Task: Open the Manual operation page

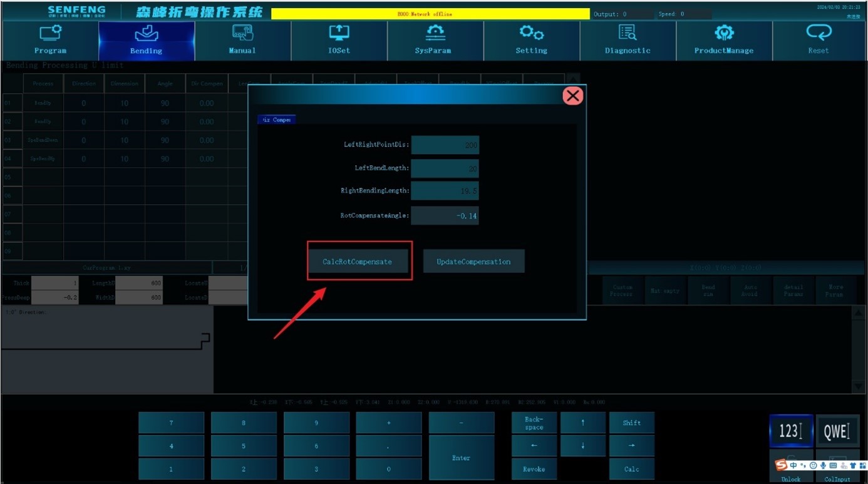Action: pos(242,41)
